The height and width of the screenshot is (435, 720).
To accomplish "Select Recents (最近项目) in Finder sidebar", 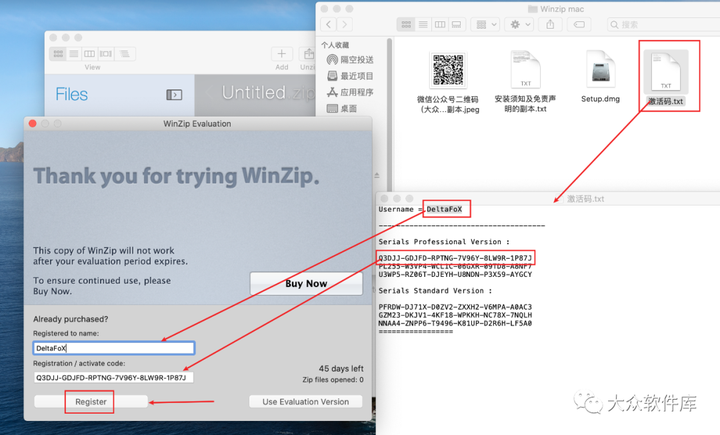I will (350, 76).
